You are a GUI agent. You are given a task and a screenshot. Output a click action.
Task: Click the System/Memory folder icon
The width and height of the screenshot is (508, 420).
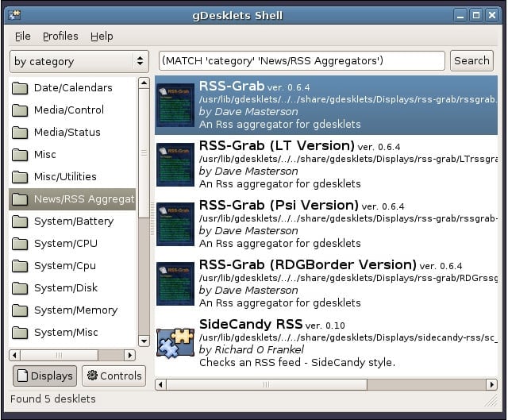[20, 310]
